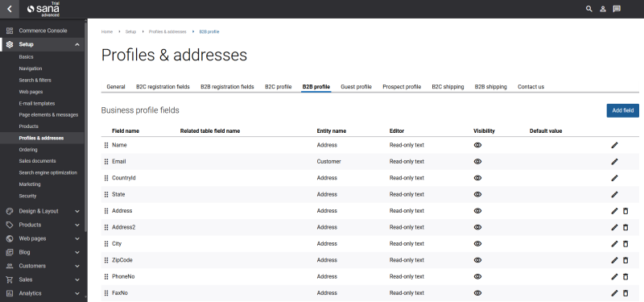
Task: Delete the Address field with trash icon
Action: [625, 211]
